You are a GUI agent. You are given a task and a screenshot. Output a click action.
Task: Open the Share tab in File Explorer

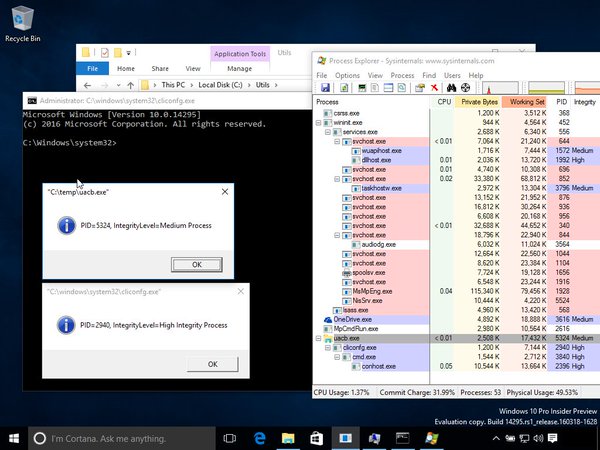[x=160, y=68]
